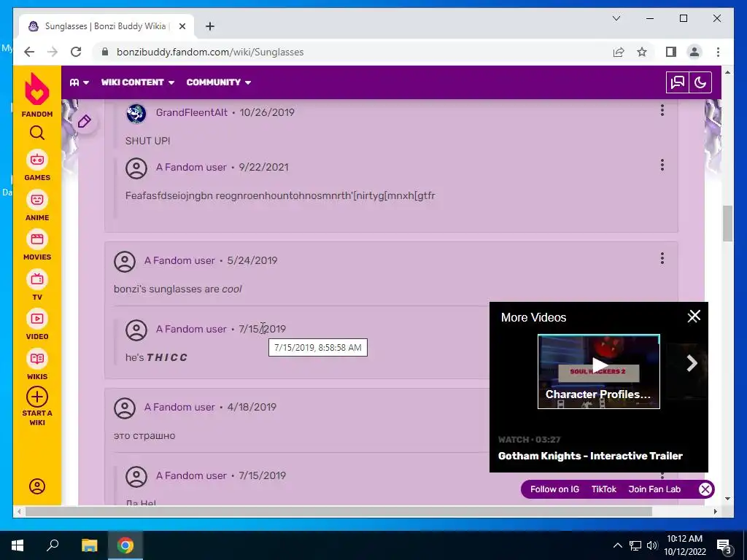Click the Chrome taskbar icon

(x=125, y=545)
